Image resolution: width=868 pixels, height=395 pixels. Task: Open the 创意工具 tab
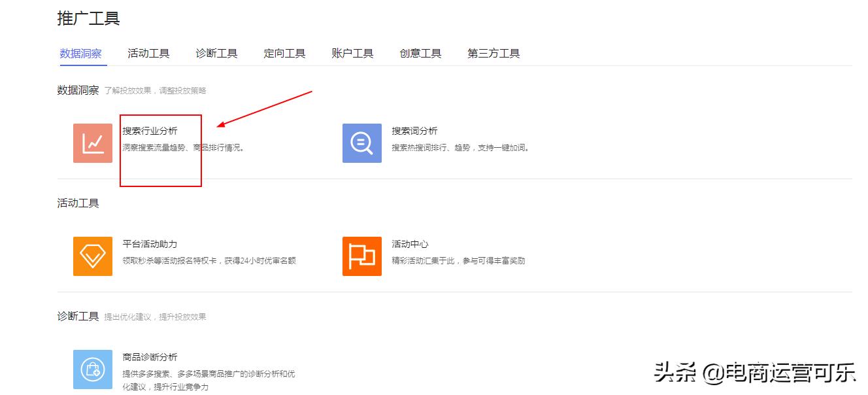pyautogui.click(x=420, y=54)
